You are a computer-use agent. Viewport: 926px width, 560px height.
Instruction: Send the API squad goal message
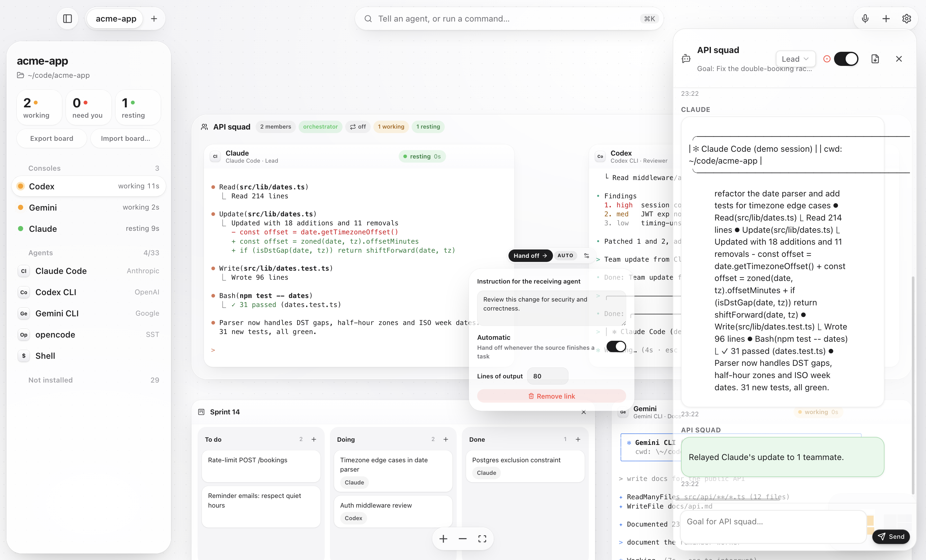(891, 536)
